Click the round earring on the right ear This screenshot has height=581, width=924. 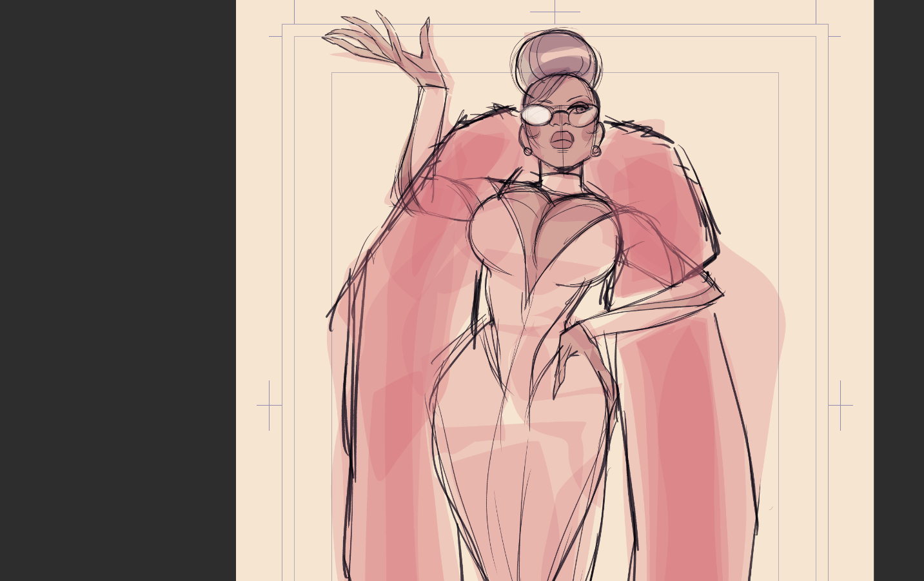(x=596, y=150)
